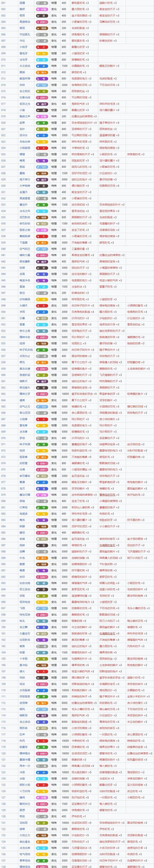Click the Bug type badge in row 015

click(42, 91)
